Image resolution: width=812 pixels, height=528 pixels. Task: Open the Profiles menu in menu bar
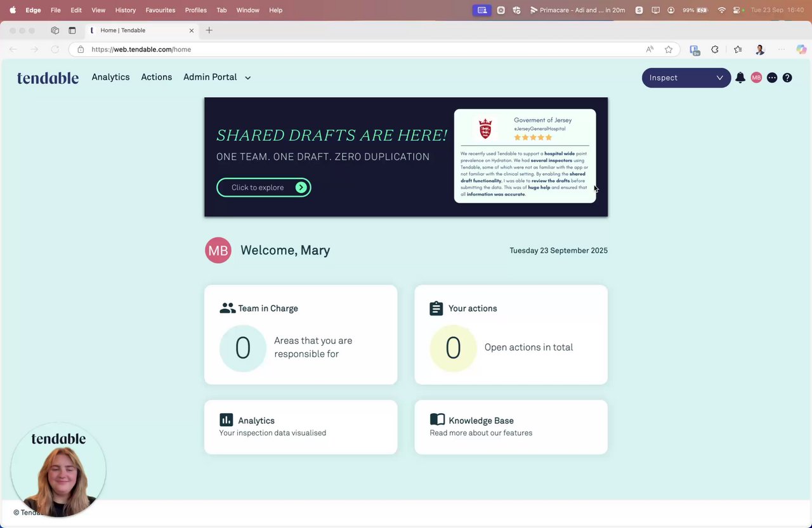point(196,10)
